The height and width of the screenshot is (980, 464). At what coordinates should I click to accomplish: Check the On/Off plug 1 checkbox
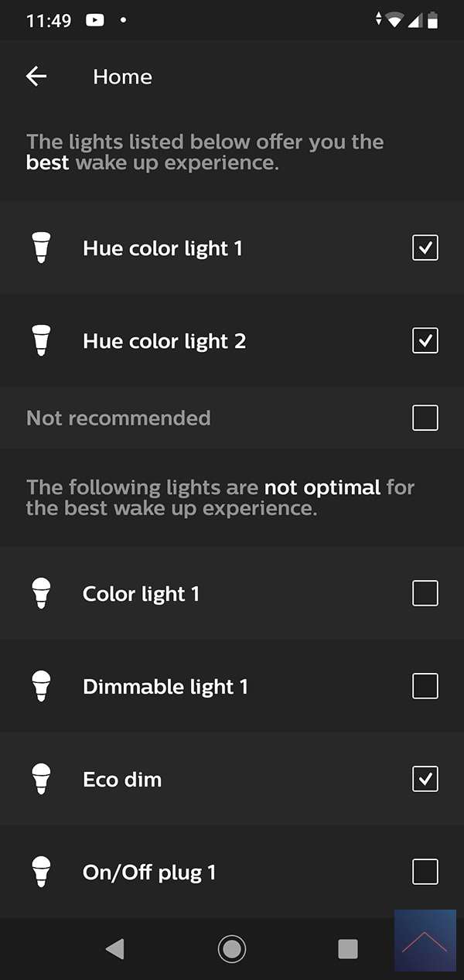coord(425,872)
